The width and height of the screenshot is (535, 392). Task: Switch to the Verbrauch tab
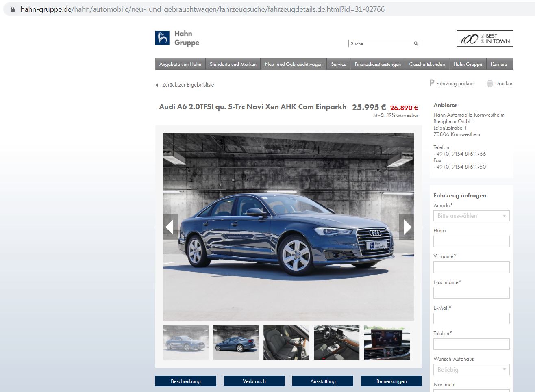[x=254, y=381]
